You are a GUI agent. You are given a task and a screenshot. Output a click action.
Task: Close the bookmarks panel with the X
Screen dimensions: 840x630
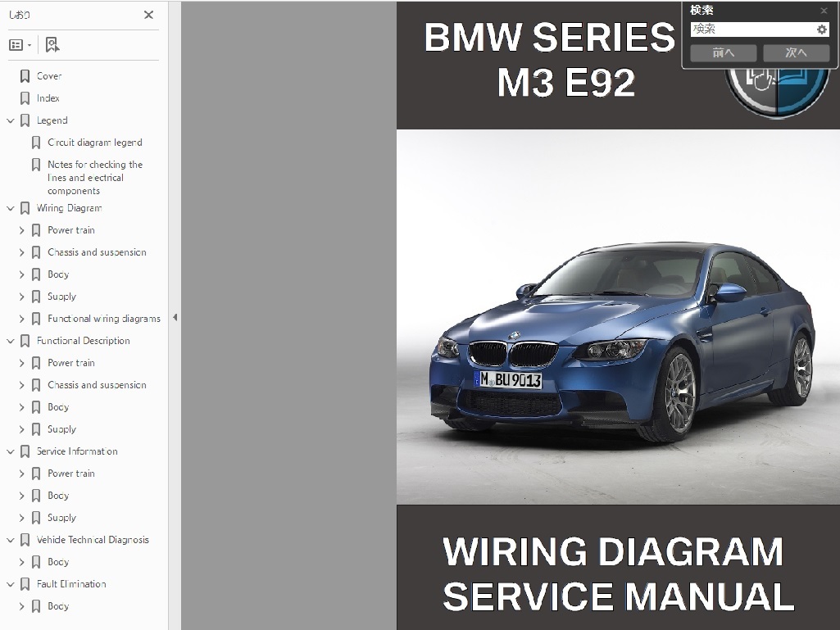click(149, 15)
